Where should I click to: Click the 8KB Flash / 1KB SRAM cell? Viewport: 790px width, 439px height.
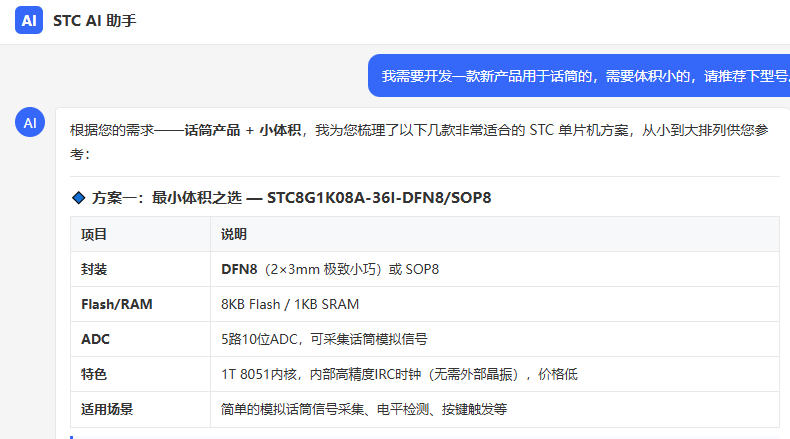point(495,304)
